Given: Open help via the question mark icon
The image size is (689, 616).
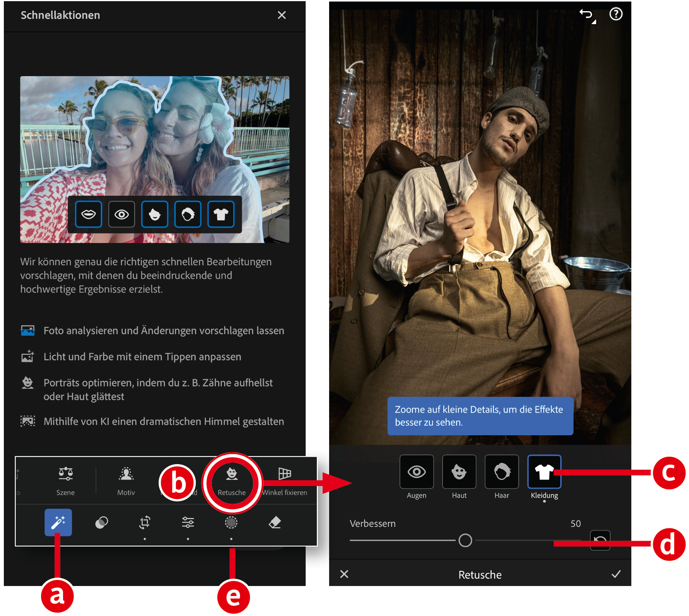Looking at the screenshot, I should (616, 14).
